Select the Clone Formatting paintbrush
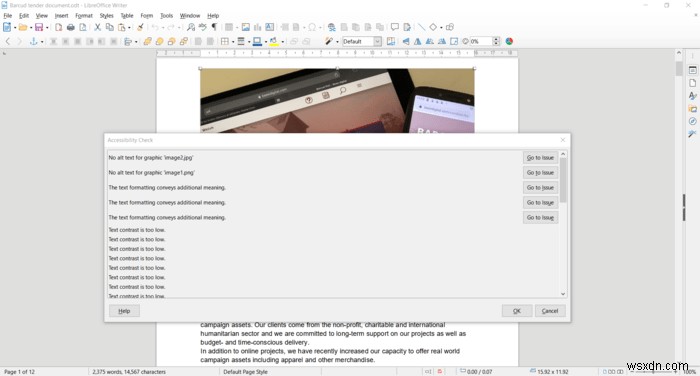700x376 pixels. tap(140, 27)
